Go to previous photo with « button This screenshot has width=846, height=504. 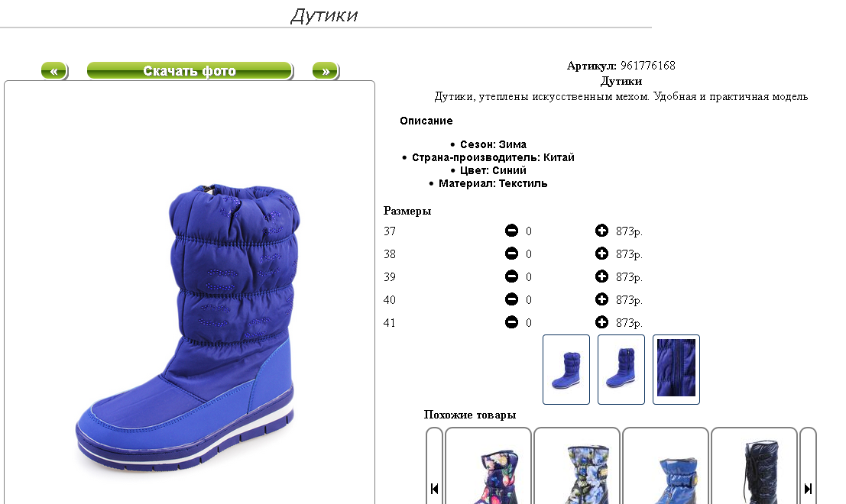pos(54,70)
